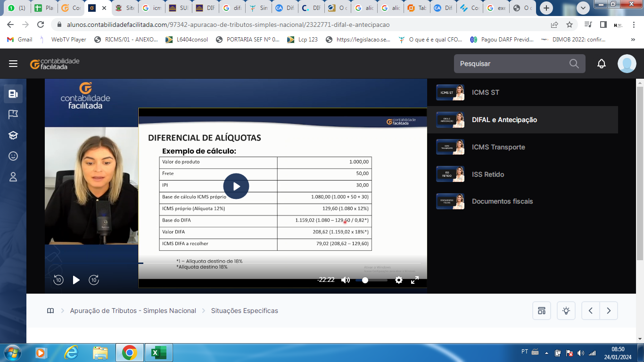Enter fullscreen video mode
This screenshot has width=644, height=362.
415,280
